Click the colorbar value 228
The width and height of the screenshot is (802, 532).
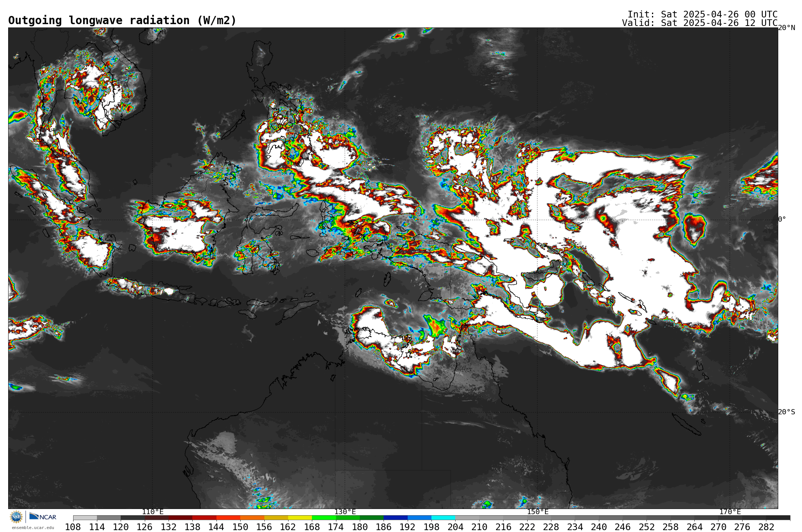pos(551,527)
